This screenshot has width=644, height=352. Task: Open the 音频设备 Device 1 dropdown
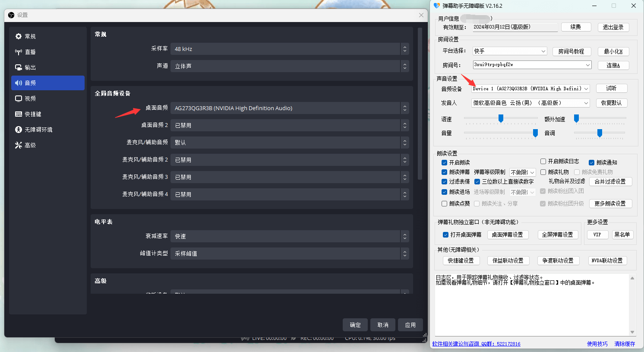[x=530, y=89]
